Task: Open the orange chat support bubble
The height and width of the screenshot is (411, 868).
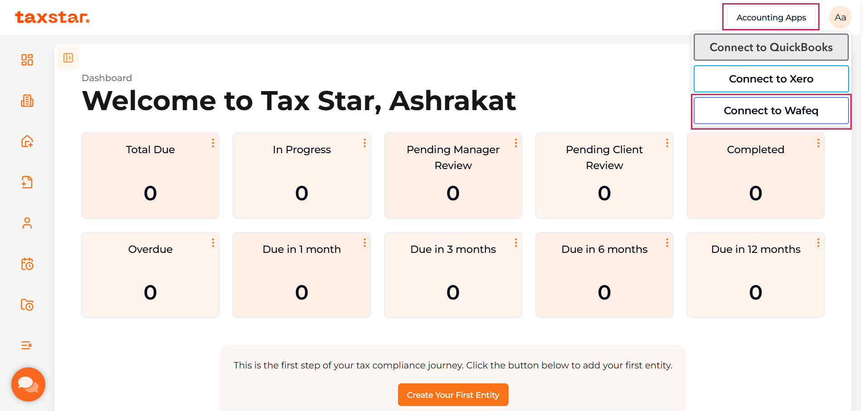Action: coord(28,384)
